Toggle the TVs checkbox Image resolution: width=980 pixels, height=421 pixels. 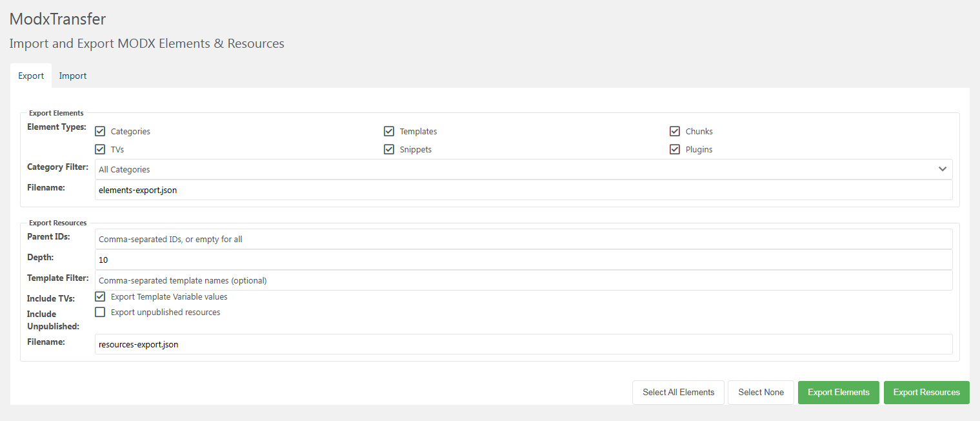(x=100, y=149)
